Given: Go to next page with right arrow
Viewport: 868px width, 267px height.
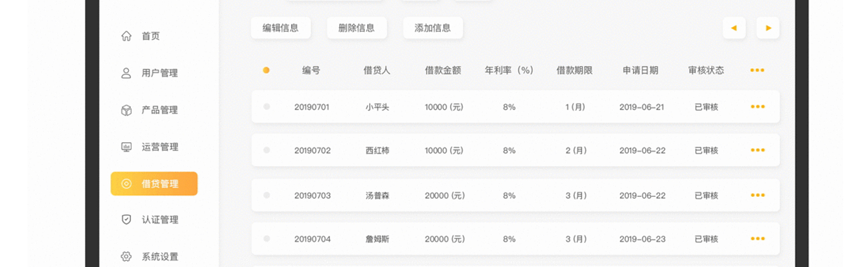Looking at the screenshot, I should point(768,27).
